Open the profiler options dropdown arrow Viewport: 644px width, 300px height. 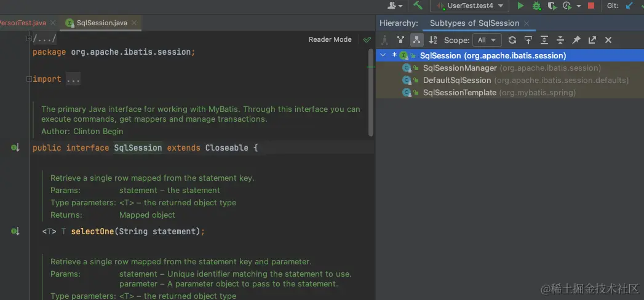tap(579, 6)
